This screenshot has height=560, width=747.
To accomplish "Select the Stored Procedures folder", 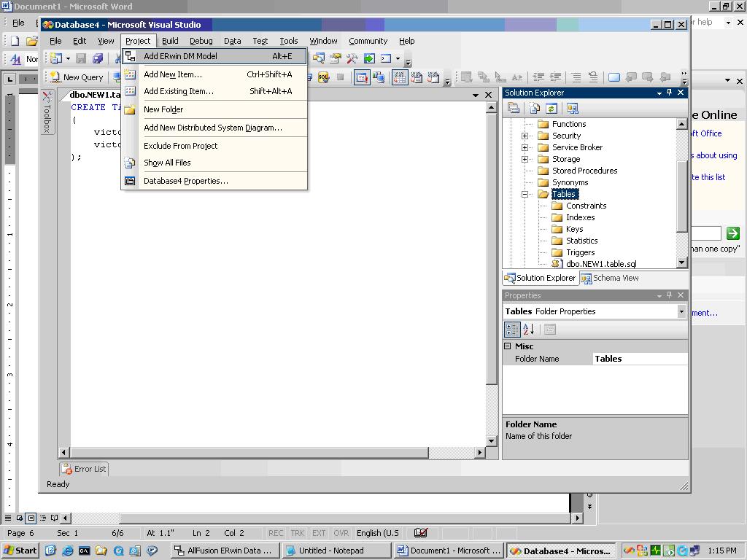I will [584, 171].
